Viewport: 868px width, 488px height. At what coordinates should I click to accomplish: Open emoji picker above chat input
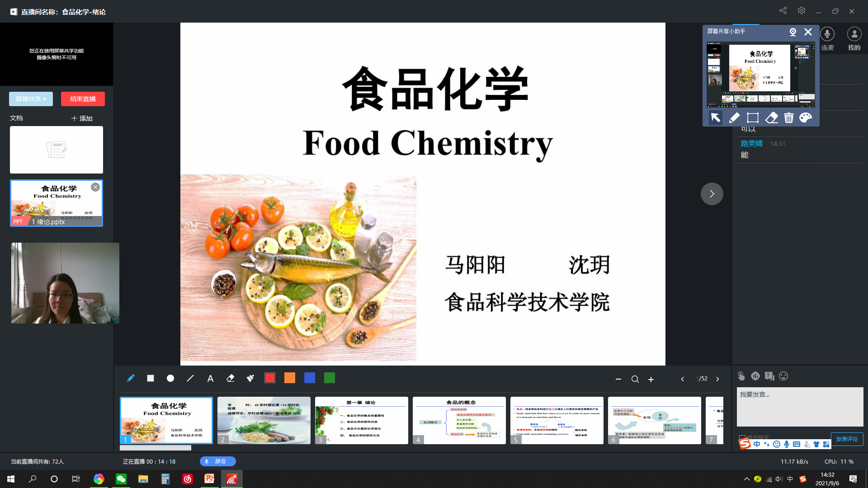[783, 376]
